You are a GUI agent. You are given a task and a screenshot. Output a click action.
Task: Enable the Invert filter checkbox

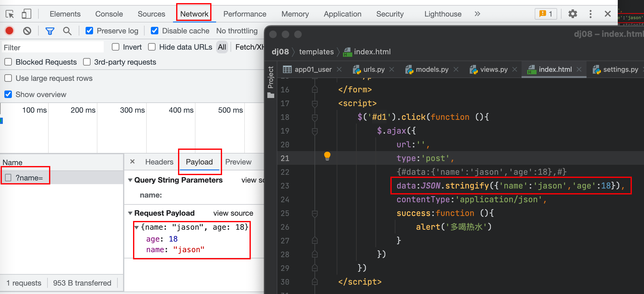point(116,47)
